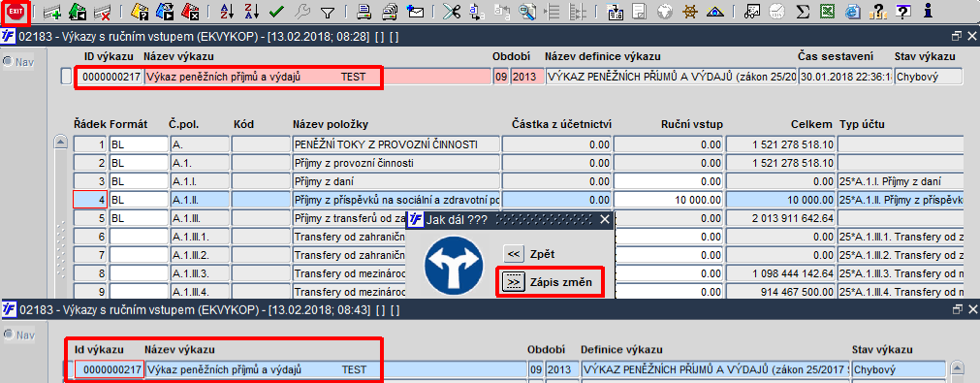Select row 'PENĚŽNÍ TOKY Z PROVOZNÍ ČINNOSTI'

(x=396, y=144)
